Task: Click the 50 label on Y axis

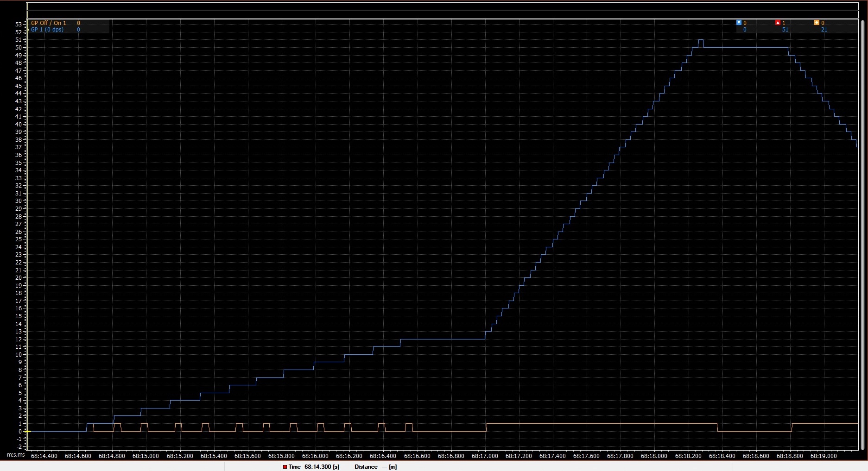Action: [x=19, y=48]
